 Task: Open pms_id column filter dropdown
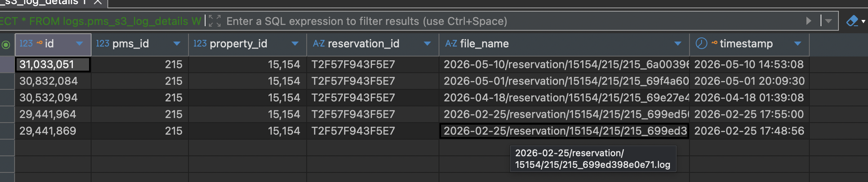click(x=177, y=44)
